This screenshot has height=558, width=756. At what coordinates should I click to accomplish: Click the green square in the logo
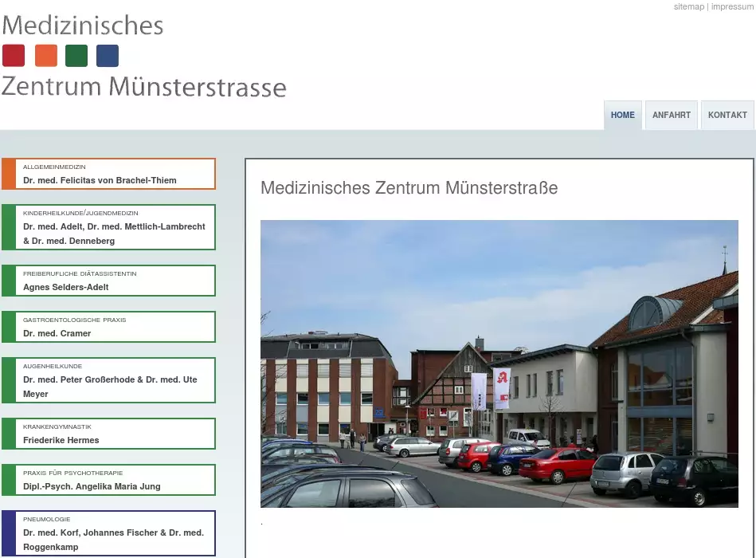pyautogui.click(x=76, y=56)
